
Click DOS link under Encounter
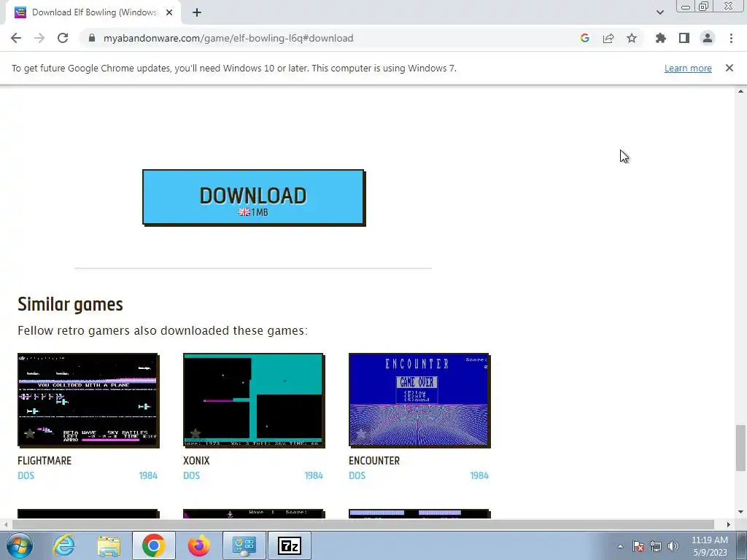coord(357,475)
